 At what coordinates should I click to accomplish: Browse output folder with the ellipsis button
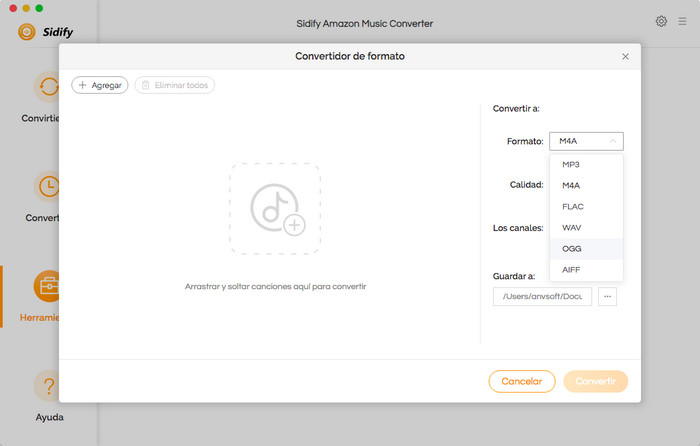click(x=608, y=296)
